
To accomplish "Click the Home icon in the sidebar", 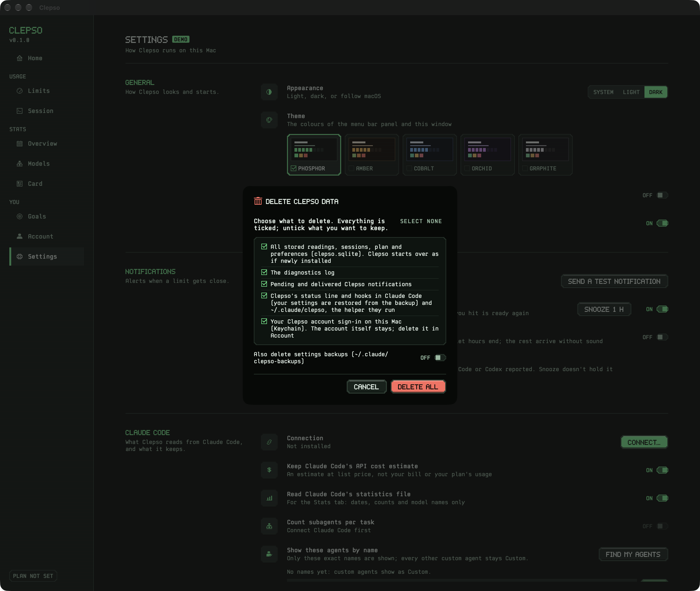I will click(x=20, y=58).
